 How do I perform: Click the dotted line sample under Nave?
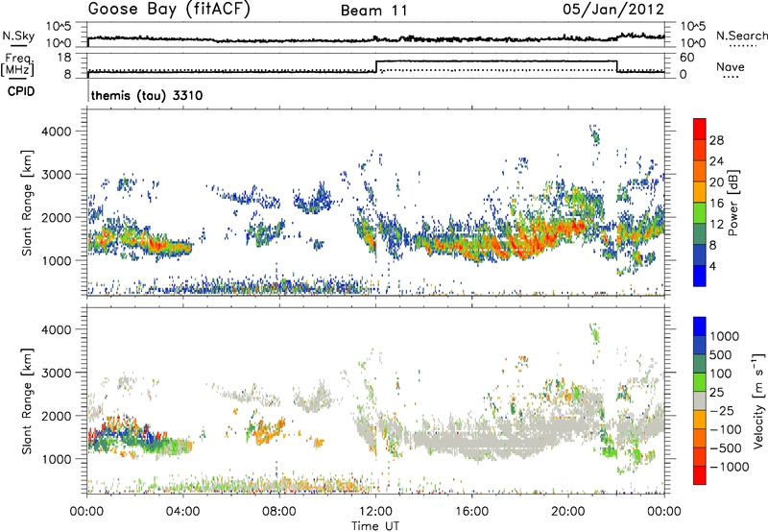(x=731, y=77)
